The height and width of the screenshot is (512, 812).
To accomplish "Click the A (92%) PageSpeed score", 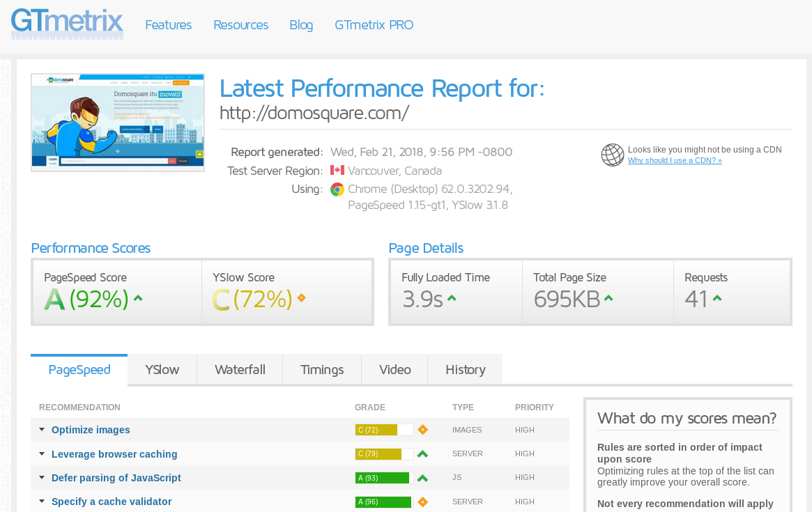I will pyautogui.click(x=86, y=300).
